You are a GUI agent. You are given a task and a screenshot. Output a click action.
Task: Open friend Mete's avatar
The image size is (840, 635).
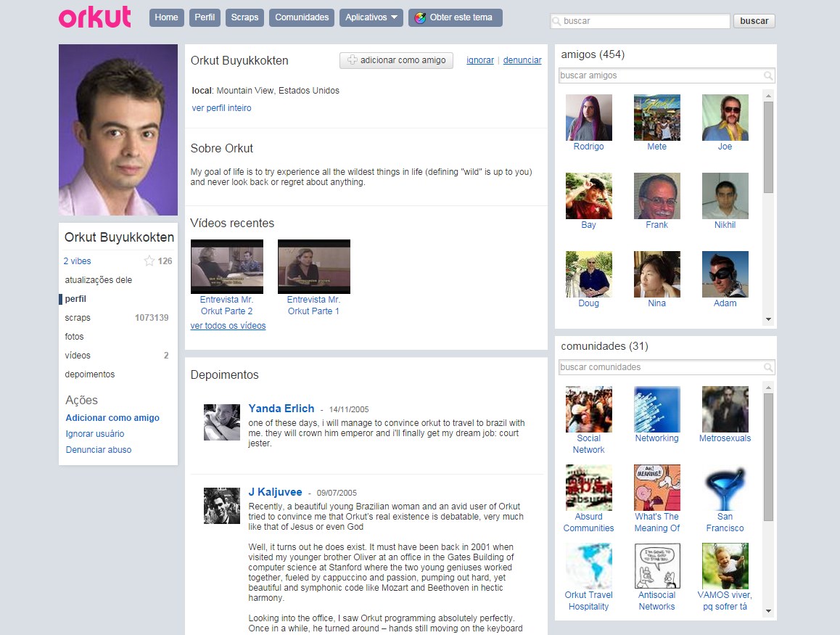click(x=656, y=118)
